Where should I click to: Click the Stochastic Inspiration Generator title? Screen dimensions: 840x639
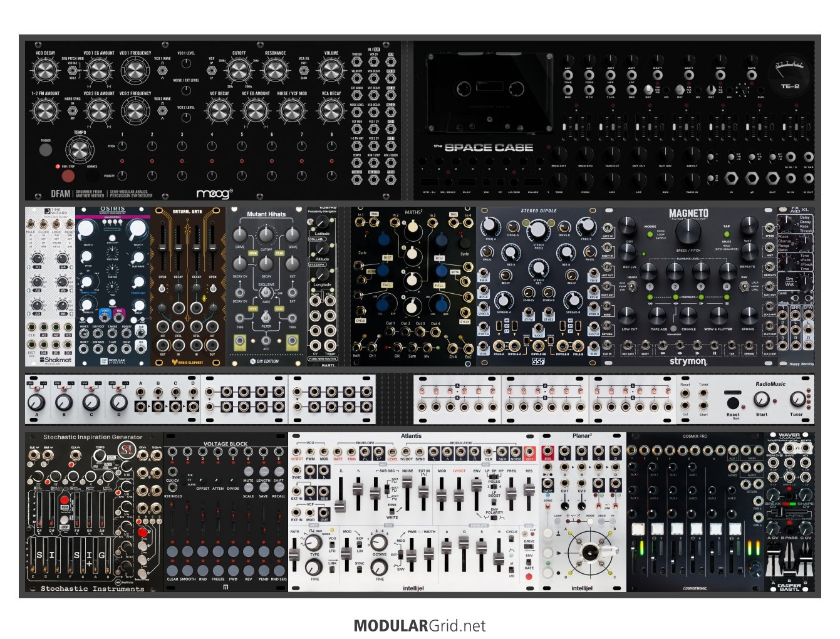coord(93,437)
